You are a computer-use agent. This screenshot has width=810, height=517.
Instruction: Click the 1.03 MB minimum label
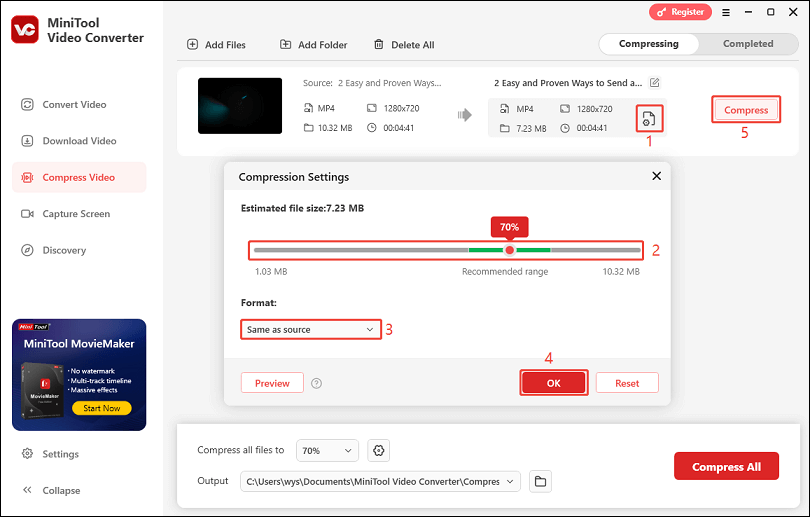[271, 271]
